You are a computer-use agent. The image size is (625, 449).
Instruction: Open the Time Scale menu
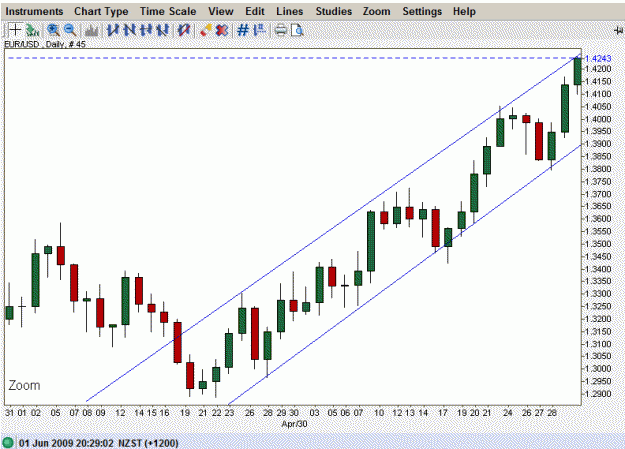(x=168, y=12)
